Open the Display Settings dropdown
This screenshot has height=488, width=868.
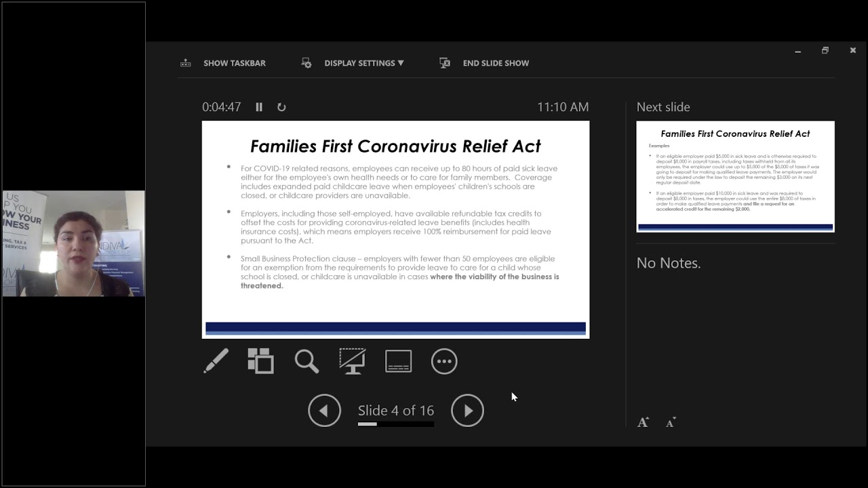click(x=363, y=63)
